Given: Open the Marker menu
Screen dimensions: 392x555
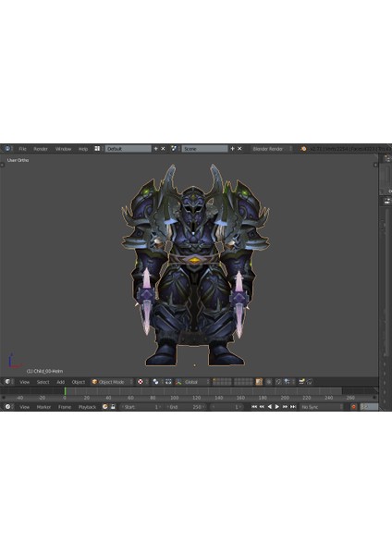Looking at the screenshot, I should coord(43,407).
